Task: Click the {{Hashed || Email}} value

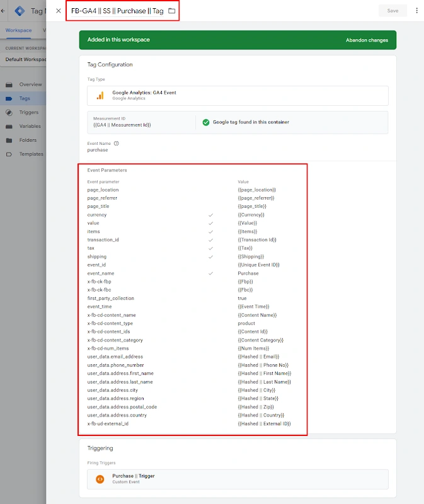Action: 258,357
